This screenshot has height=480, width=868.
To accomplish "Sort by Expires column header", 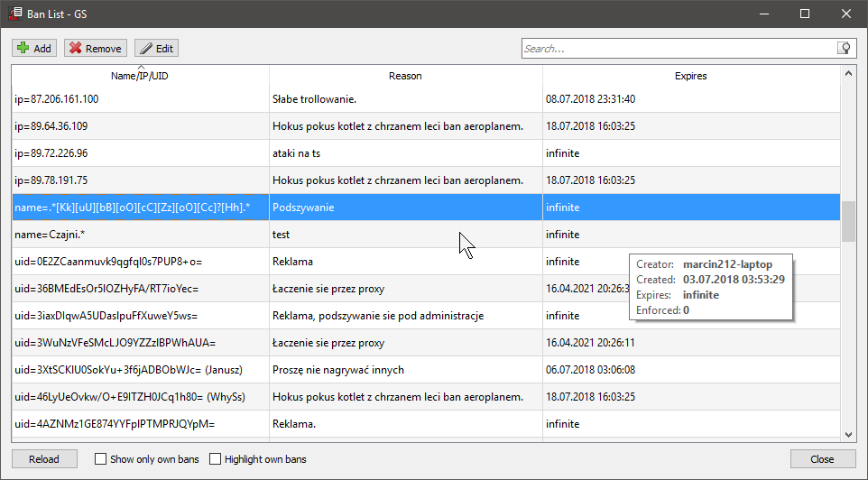I will 690,76.
